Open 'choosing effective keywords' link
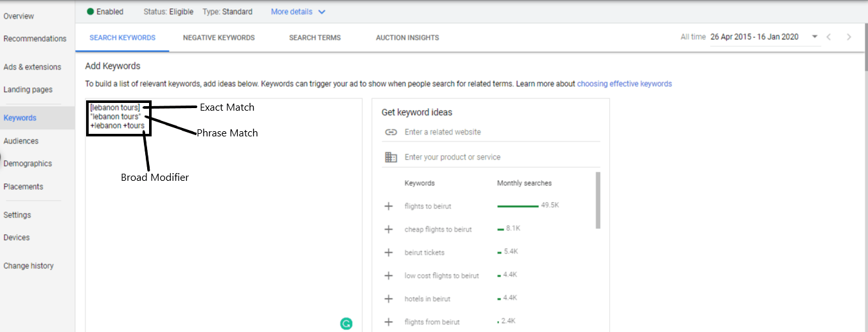 624,84
